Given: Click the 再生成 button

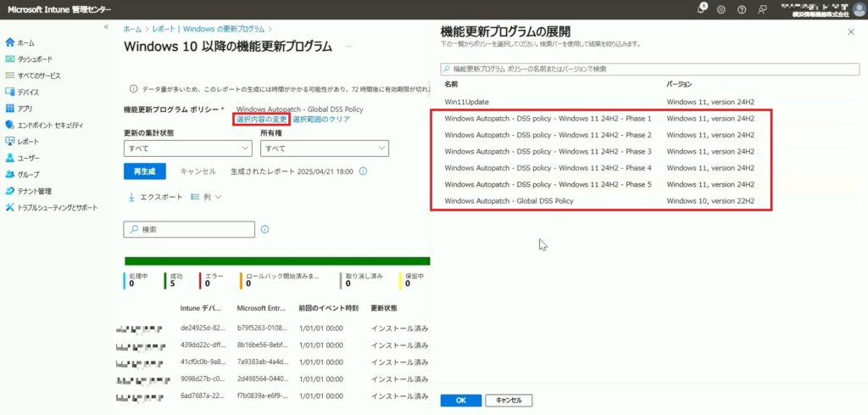Looking at the screenshot, I should click(144, 171).
